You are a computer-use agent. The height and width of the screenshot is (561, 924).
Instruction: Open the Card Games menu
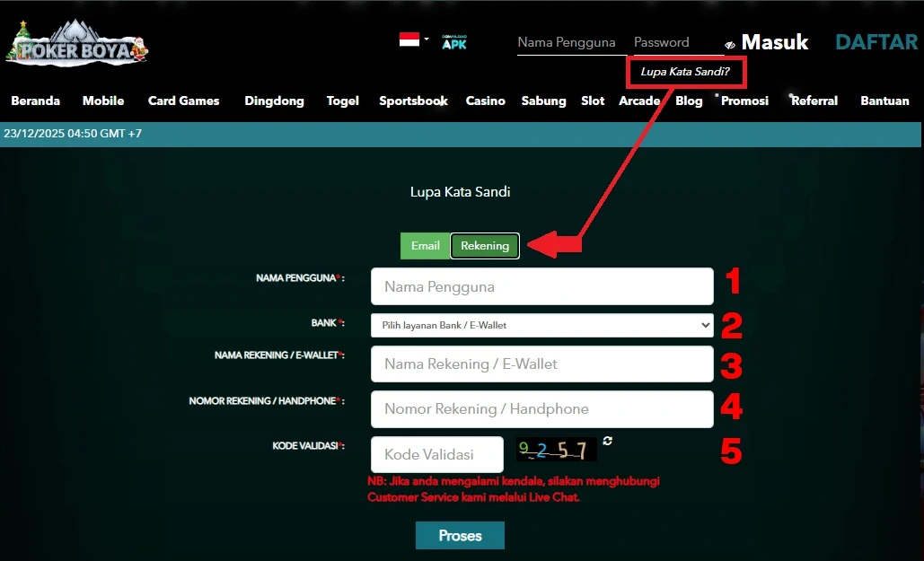coord(183,101)
